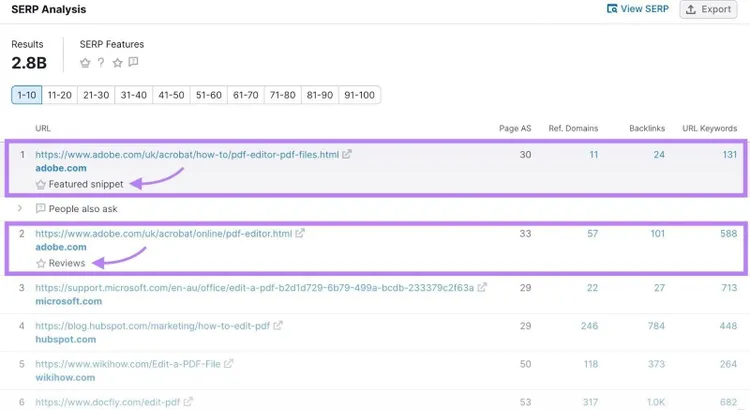Select results page 21-30
This screenshot has width=750, height=410.
[x=96, y=95]
